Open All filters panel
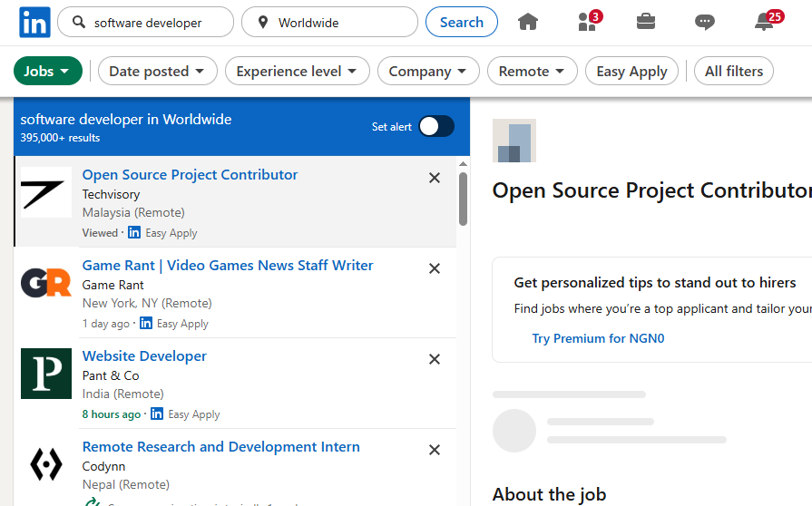This screenshot has width=812, height=506. tap(734, 71)
